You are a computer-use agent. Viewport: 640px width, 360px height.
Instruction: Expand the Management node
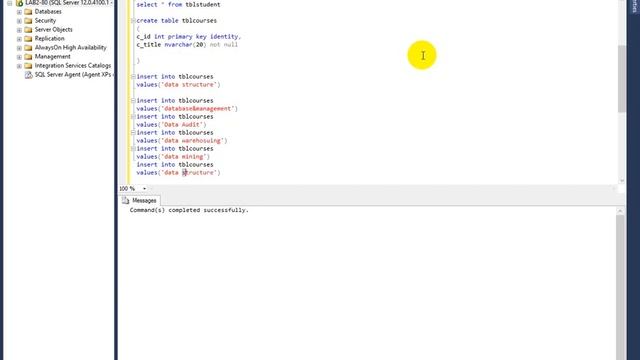19,57
